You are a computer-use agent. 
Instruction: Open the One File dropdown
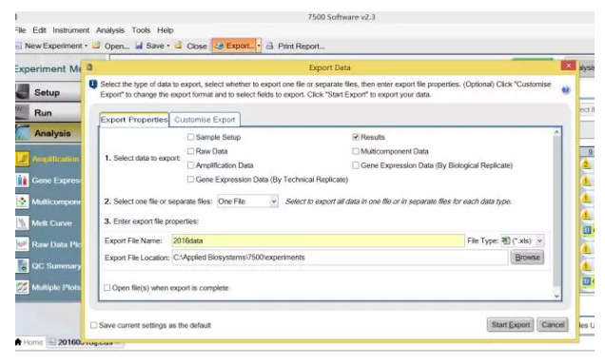coord(247,201)
